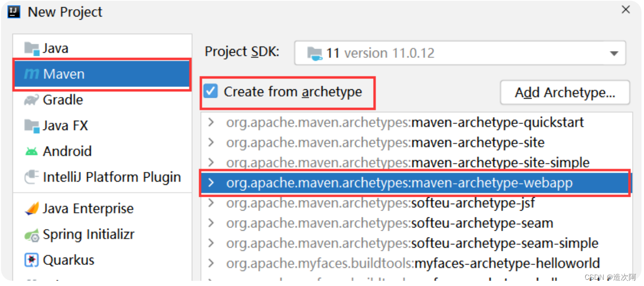Select softeu-archetype-jsf row text
The width and height of the screenshot is (644, 286).
(380, 203)
